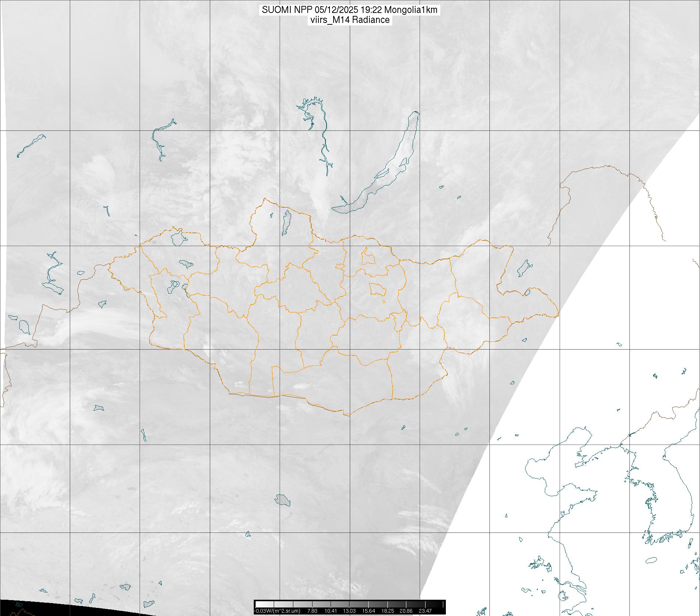Click the "10.41" color bar value
The height and width of the screenshot is (616, 700).
pos(331,611)
